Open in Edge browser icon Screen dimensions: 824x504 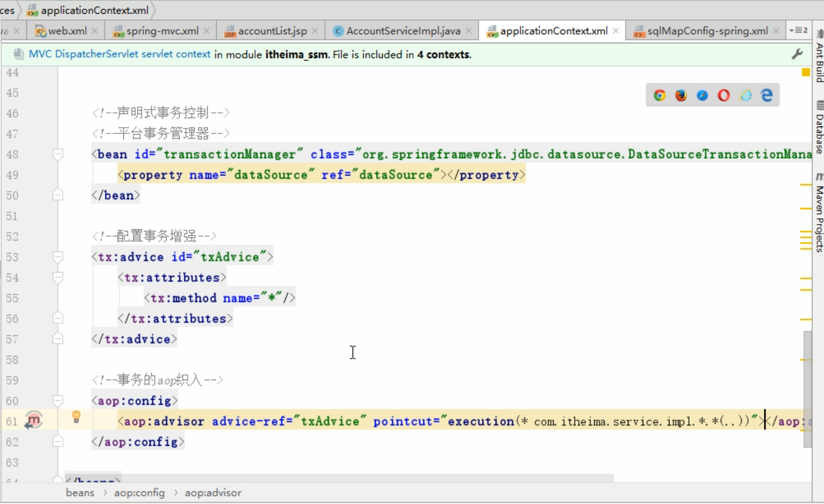pyautogui.click(x=767, y=95)
